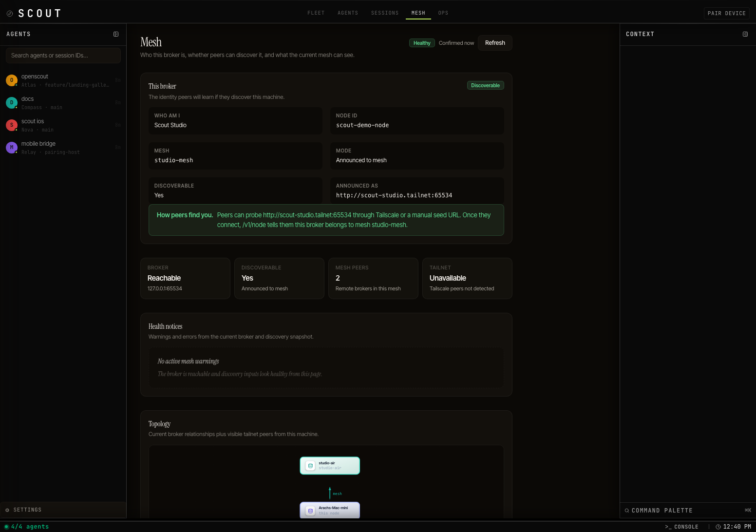Click the Topology section heading

159,424
